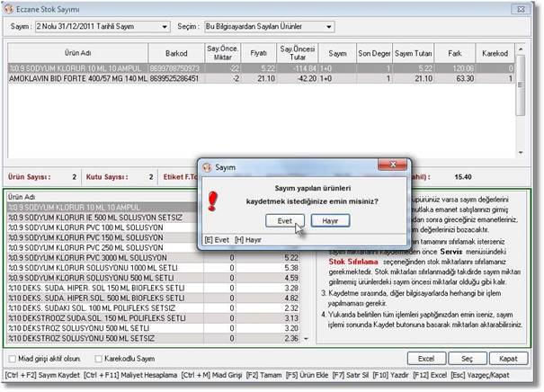The image size is (544, 392).
Task: Click the Eczane Stok Sayımı window icon
Action: click(8, 7)
